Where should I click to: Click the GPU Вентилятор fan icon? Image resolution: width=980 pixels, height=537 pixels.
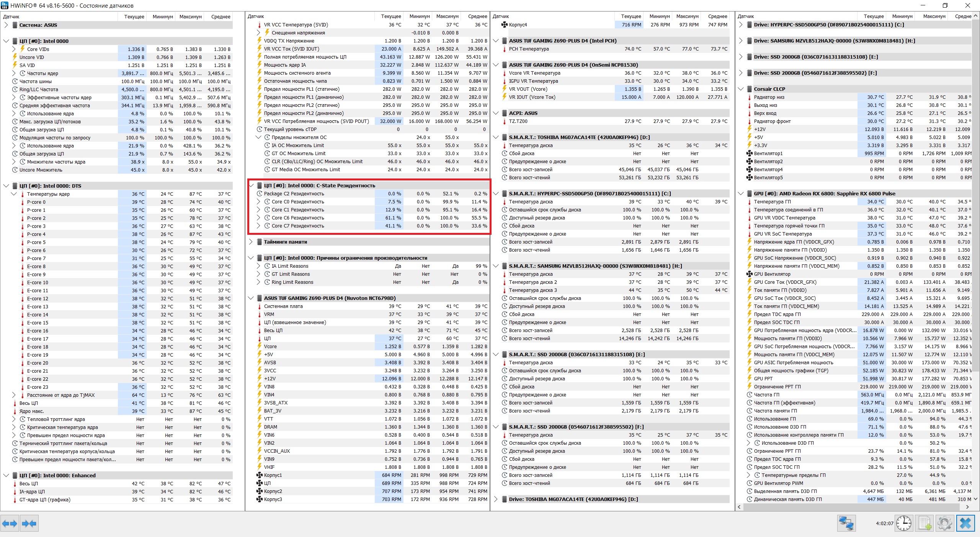point(749,274)
